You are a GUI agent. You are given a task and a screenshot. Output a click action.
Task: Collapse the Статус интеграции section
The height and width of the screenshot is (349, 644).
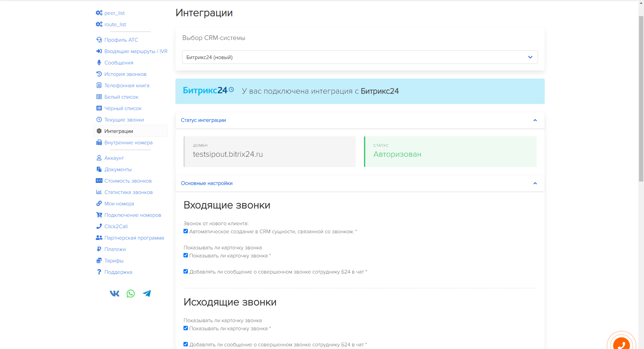click(x=360, y=120)
